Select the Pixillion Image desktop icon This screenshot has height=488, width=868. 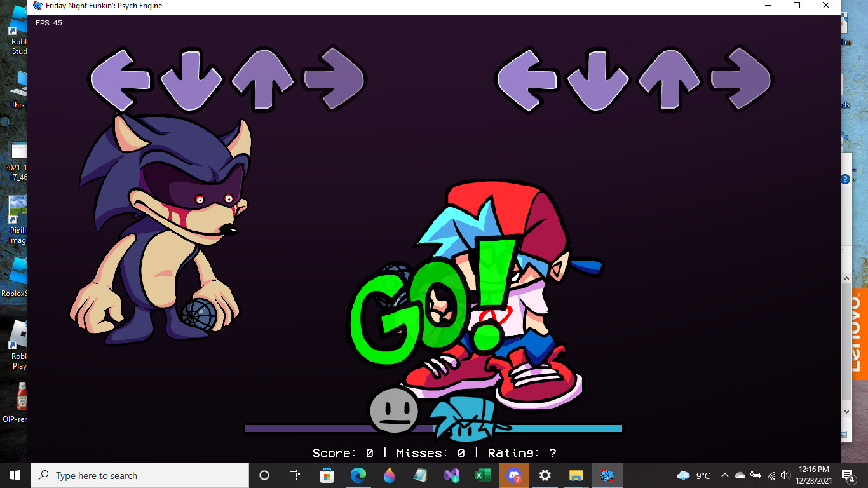click(x=17, y=220)
